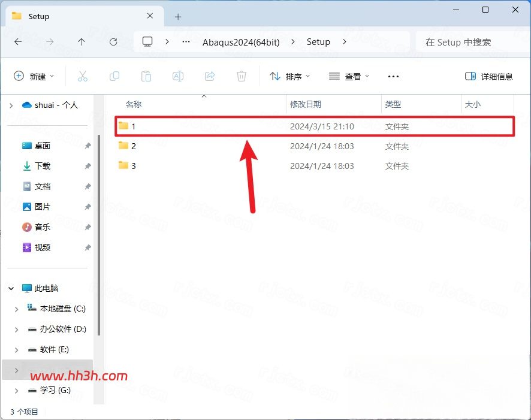Open 本地磁盘 (C:) drive
Screen dimensions: 531x420
(x=56, y=309)
